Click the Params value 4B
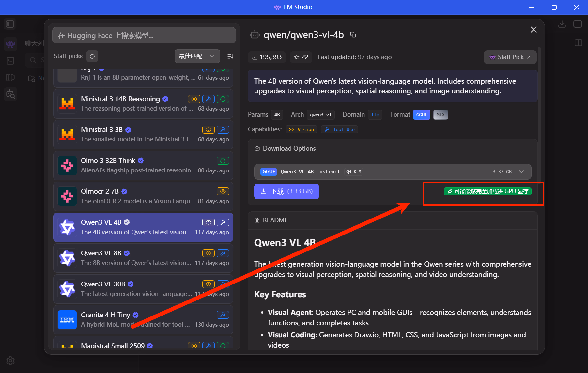Screen dimensions: 588x373 277,115
